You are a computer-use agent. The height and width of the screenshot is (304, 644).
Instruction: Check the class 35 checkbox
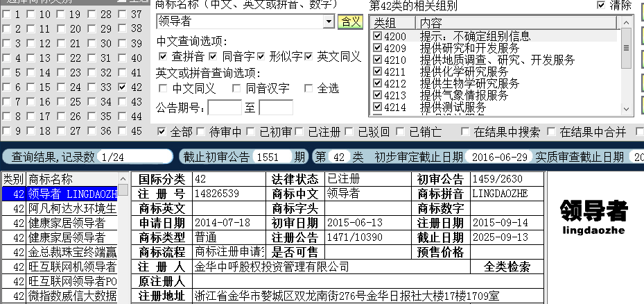tap(92, 117)
